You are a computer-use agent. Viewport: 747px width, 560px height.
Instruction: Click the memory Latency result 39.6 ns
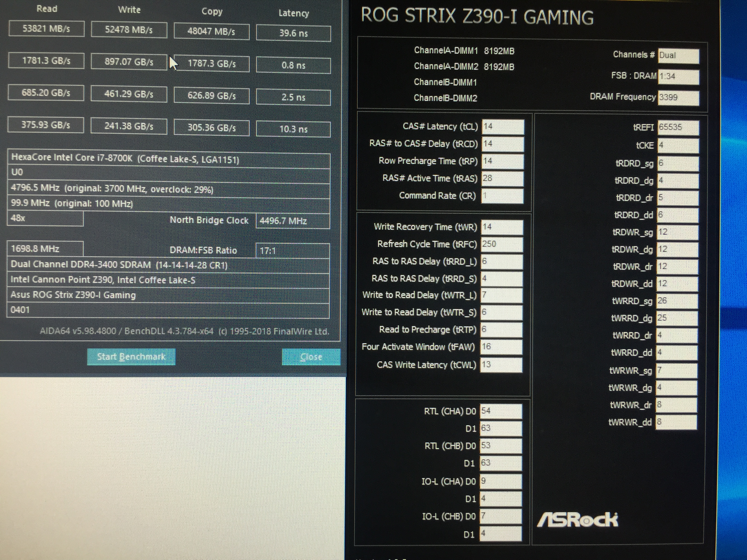click(x=293, y=33)
